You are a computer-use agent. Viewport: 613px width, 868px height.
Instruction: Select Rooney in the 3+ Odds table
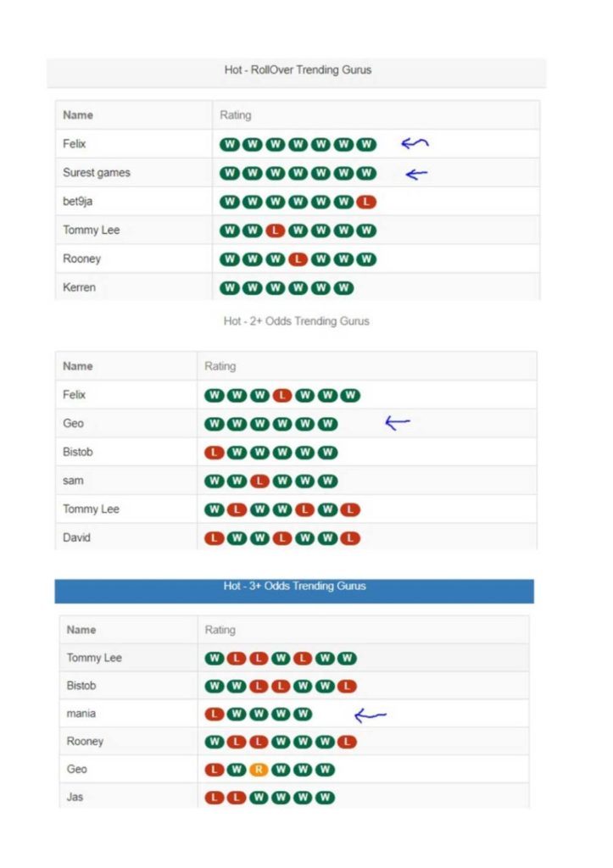(x=85, y=741)
